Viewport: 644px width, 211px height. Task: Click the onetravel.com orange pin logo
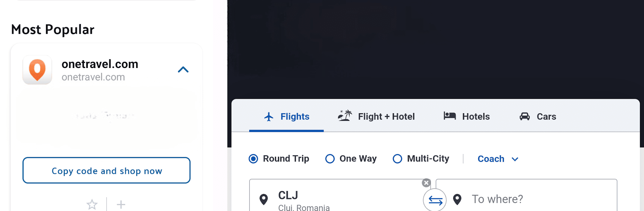(x=37, y=70)
